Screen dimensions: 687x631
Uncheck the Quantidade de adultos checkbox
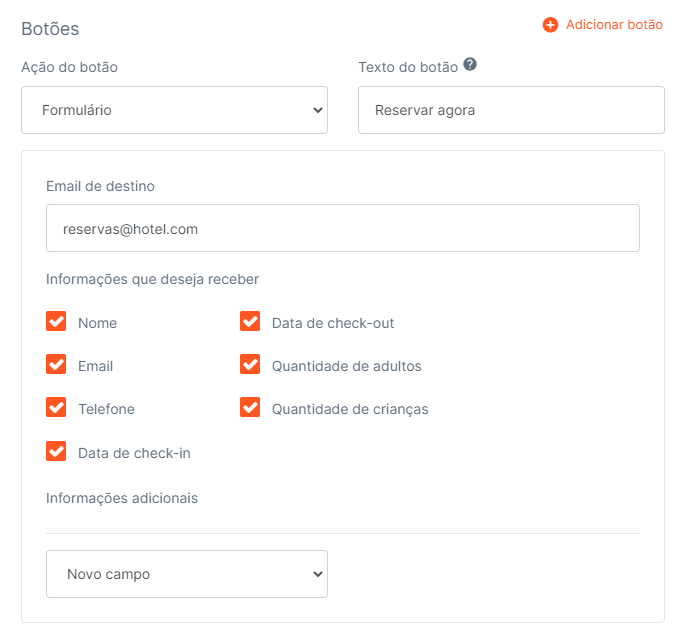point(250,364)
